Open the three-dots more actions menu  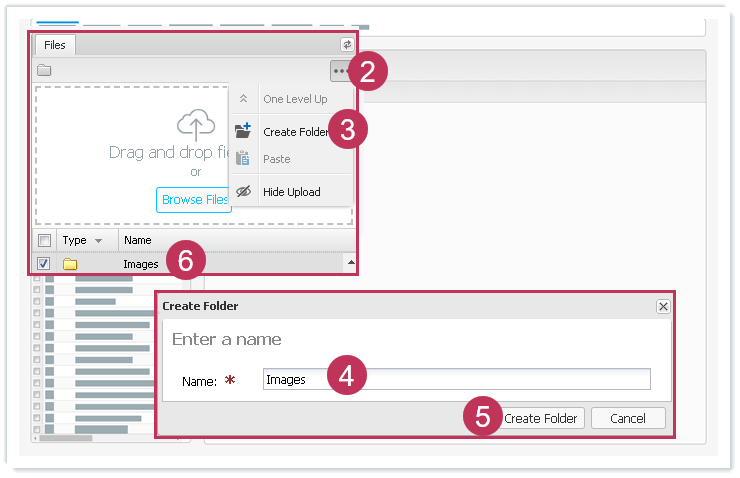341,71
